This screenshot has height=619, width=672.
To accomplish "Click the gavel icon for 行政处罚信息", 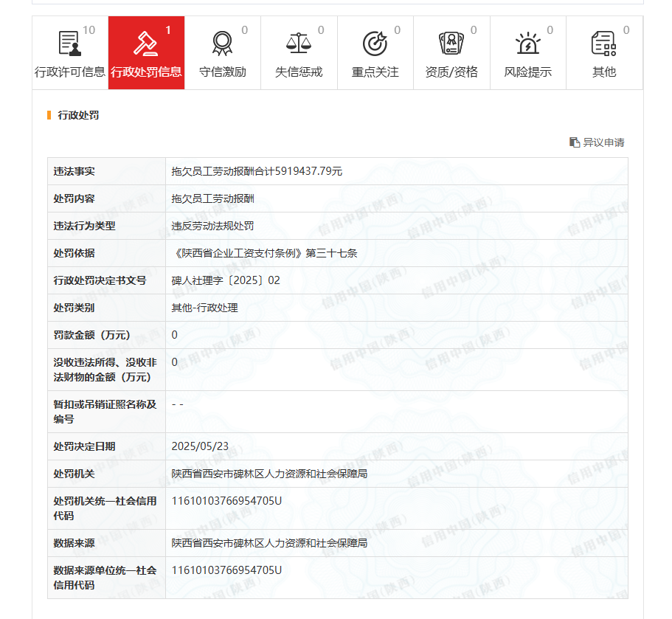I will (146, 44).
